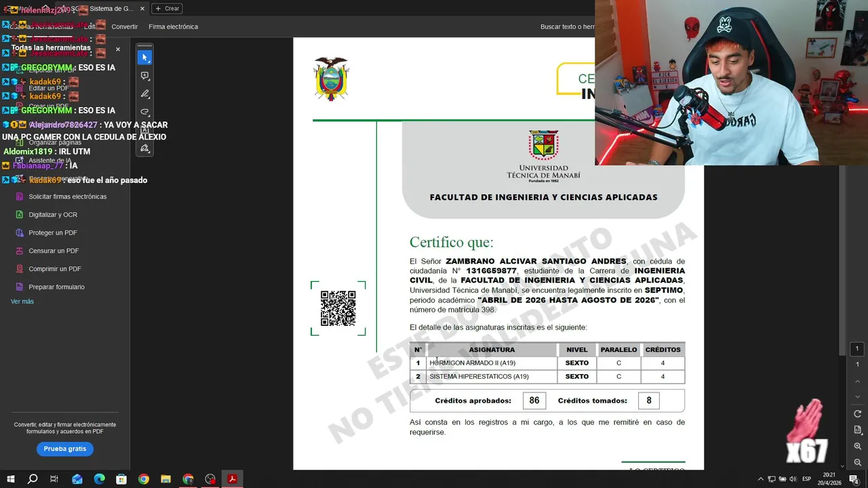Click the Buscar texto search field

[x=567, y=26]
